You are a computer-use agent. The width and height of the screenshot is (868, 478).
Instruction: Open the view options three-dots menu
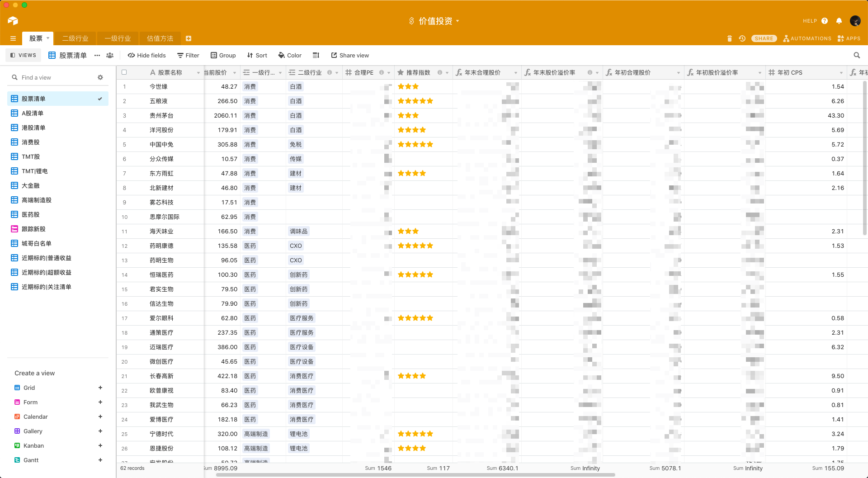[97, 56]
